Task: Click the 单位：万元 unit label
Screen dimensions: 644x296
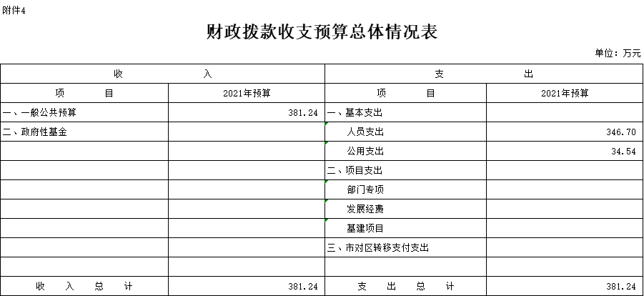Action: click(x=618, y=53)
